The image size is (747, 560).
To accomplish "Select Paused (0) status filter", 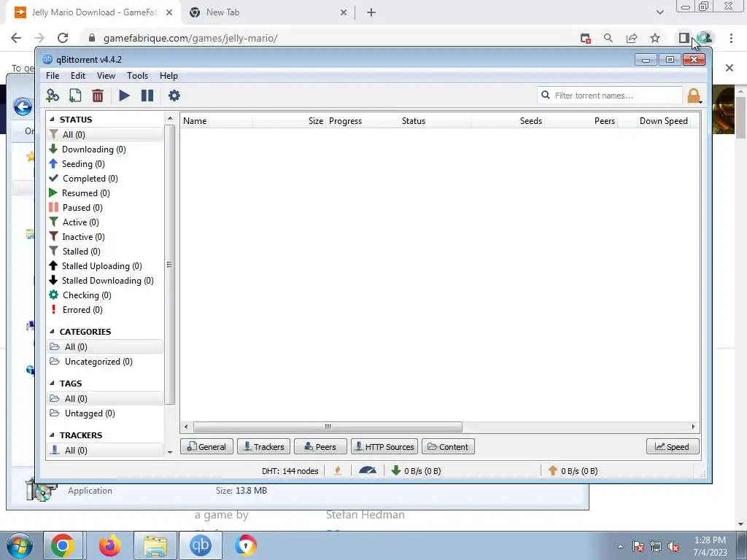I will [x=105, y=208].
